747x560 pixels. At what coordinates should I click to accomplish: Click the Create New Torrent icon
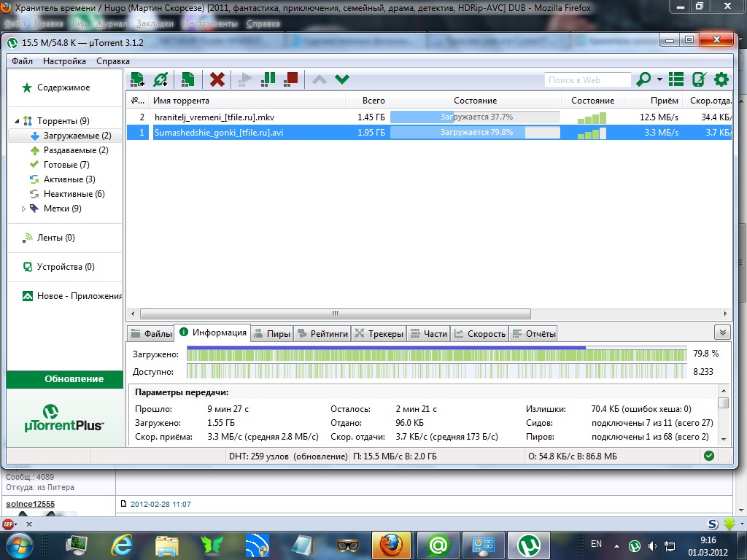pyautogui.click(x=187, y=79)
